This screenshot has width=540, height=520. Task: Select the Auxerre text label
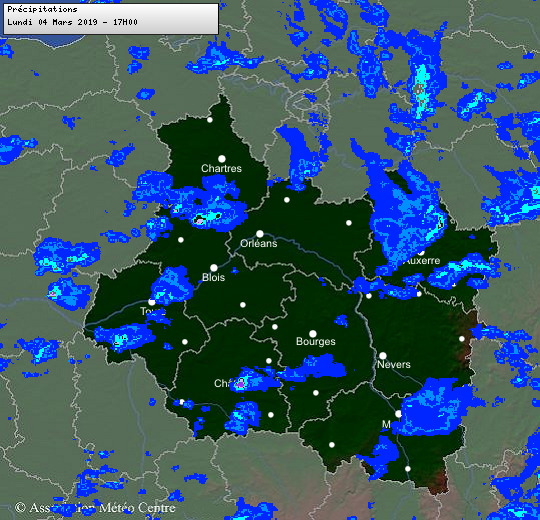(x=422, y=260)
